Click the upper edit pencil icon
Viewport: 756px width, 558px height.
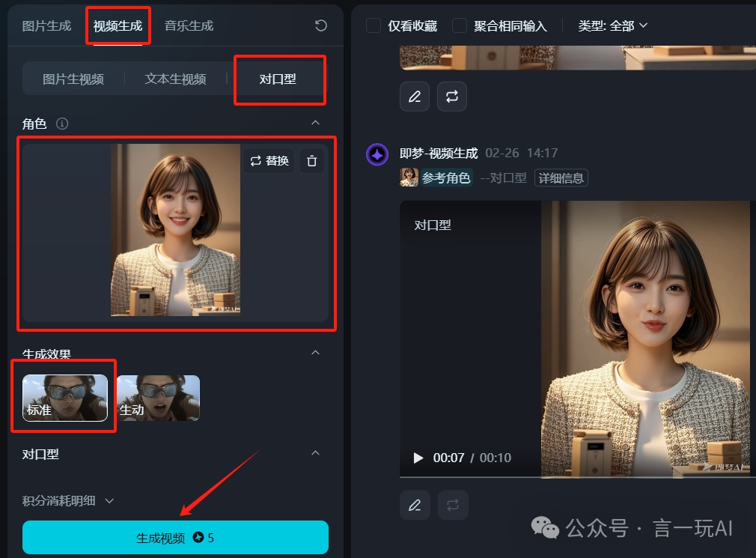click(x=415, y=97)
